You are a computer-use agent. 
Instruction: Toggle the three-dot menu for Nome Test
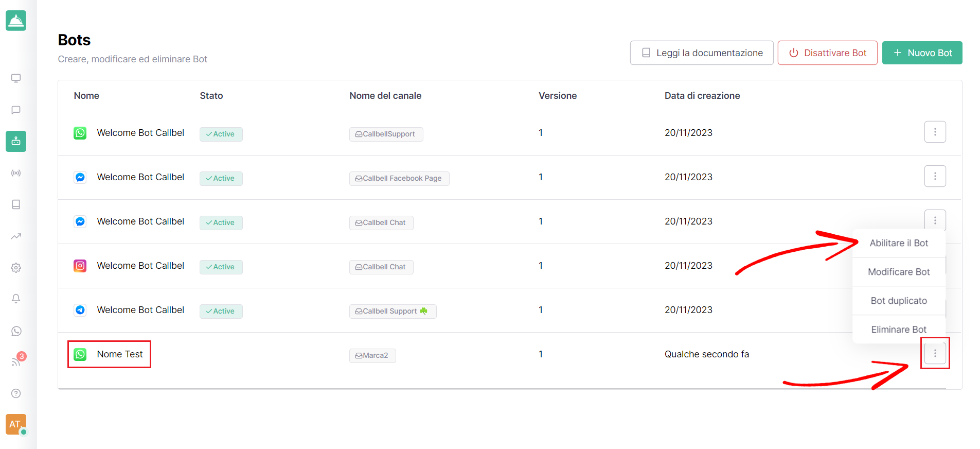tap(935, 354)
